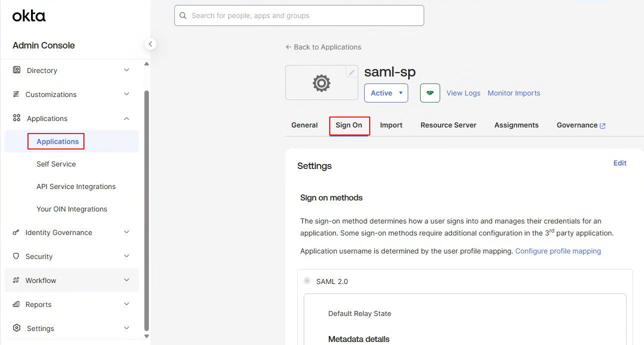Open Configure profile mapping link
The image size is (644, 345).
coord(558,251)
